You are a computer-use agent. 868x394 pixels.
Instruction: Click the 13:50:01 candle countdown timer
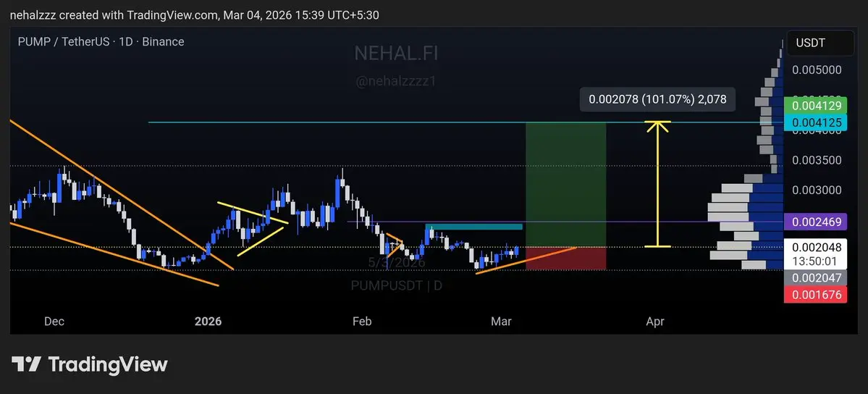pyautogui.click(x=816, y=261)
